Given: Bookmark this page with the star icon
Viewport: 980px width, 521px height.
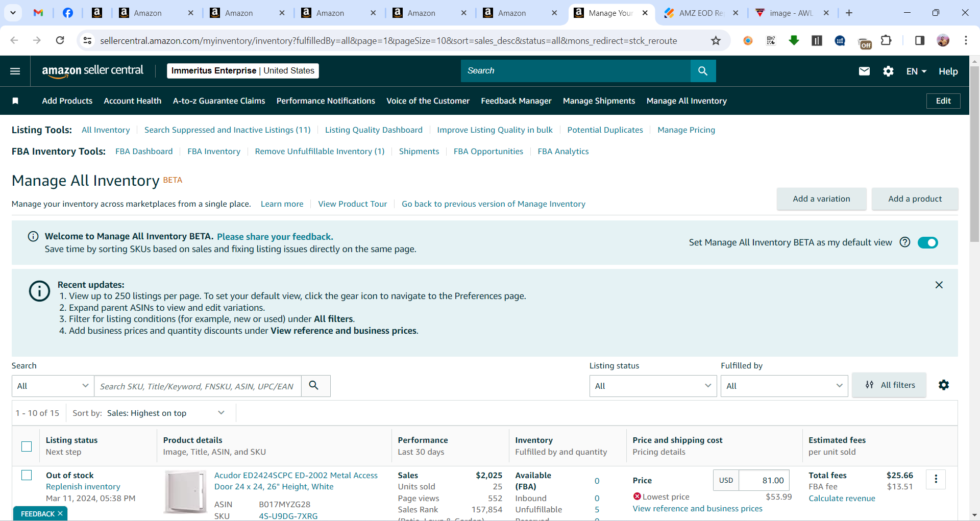Looking at the screenshot, I should 716,41.
